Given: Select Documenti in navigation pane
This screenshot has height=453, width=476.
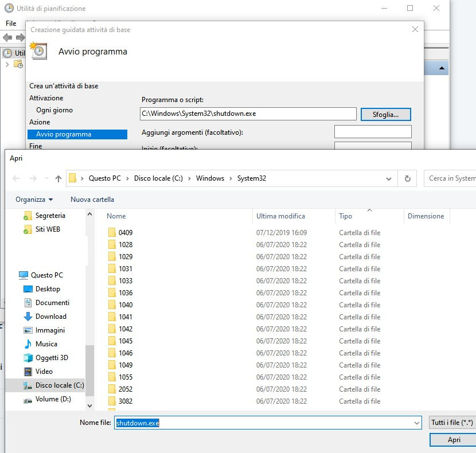Looking at the screenshot, I should click(x=46, y=303).
